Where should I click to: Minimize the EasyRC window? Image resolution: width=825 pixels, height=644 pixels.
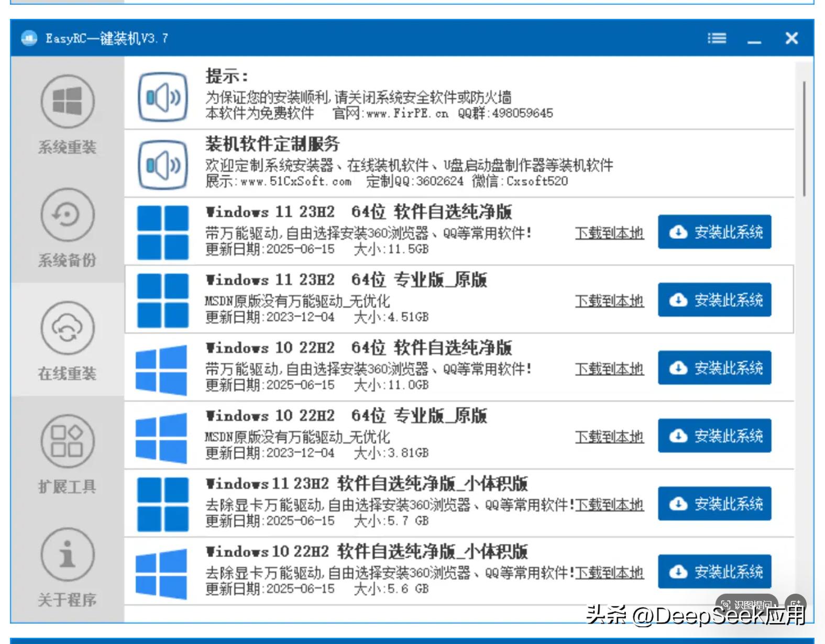[754, 42]
